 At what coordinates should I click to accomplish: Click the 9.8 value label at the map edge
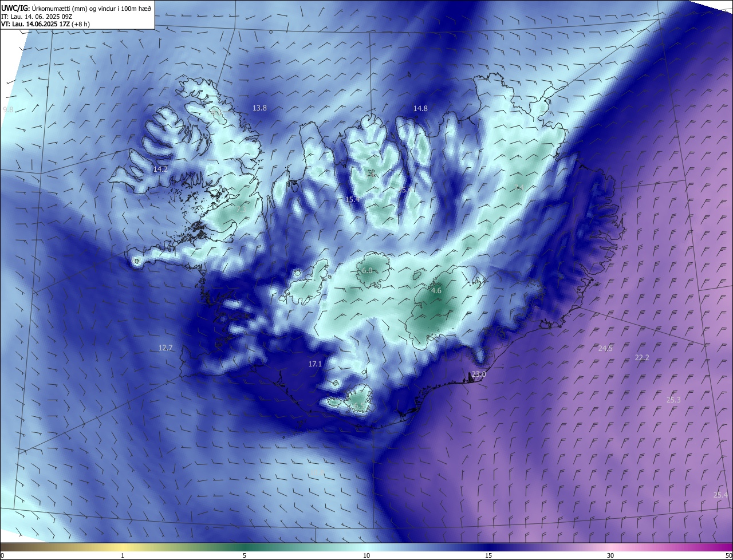(8, 109)
